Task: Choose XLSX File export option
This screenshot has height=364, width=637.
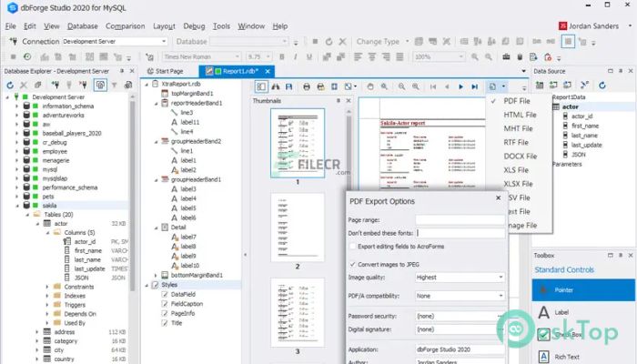Action: tap(520, 184)
